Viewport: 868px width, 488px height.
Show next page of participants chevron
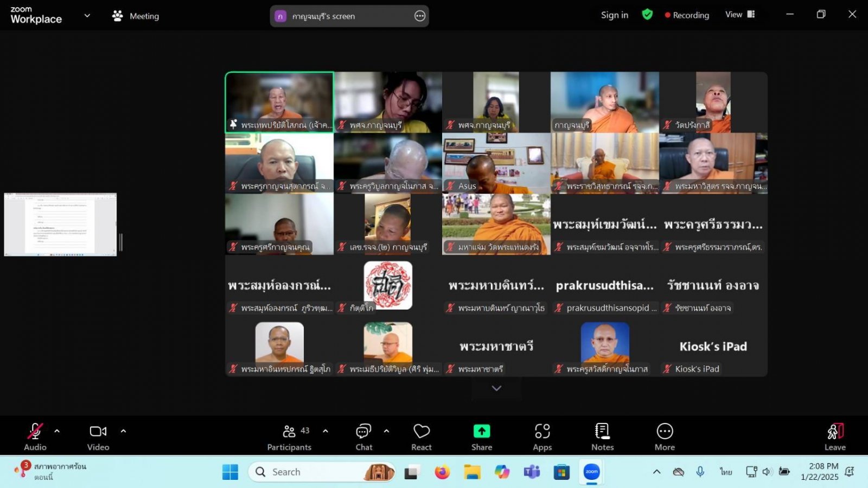pos(496,388)
